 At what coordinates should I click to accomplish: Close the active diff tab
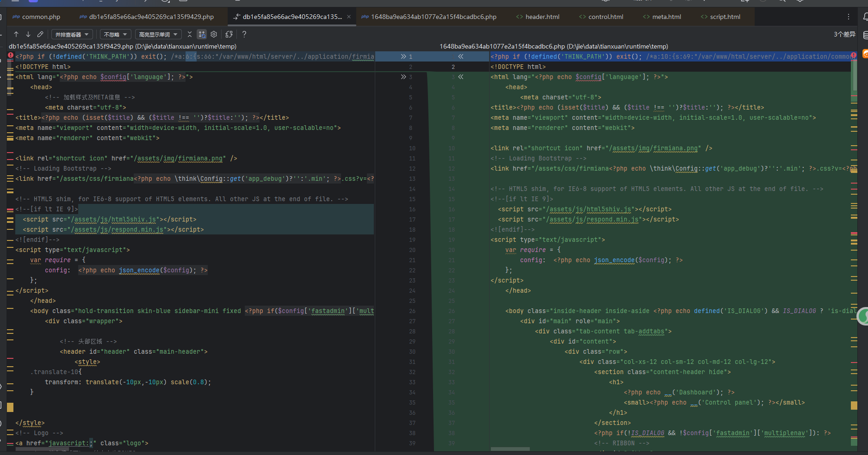click(349, 17)
